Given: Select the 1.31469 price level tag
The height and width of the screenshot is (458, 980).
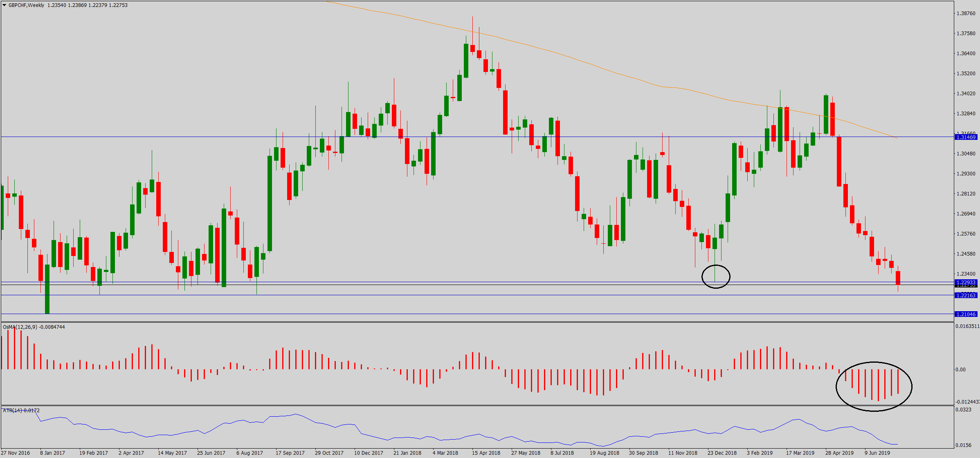Looking at the screenshot, I should point(966,137).
